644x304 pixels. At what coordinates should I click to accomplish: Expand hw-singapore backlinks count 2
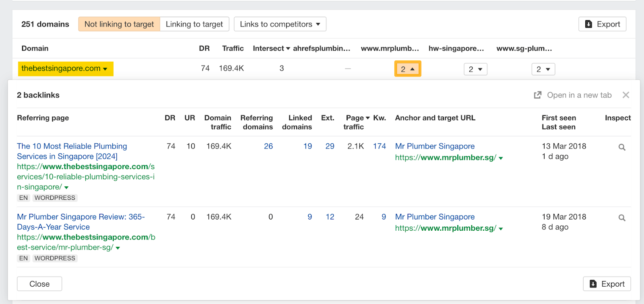475,69
